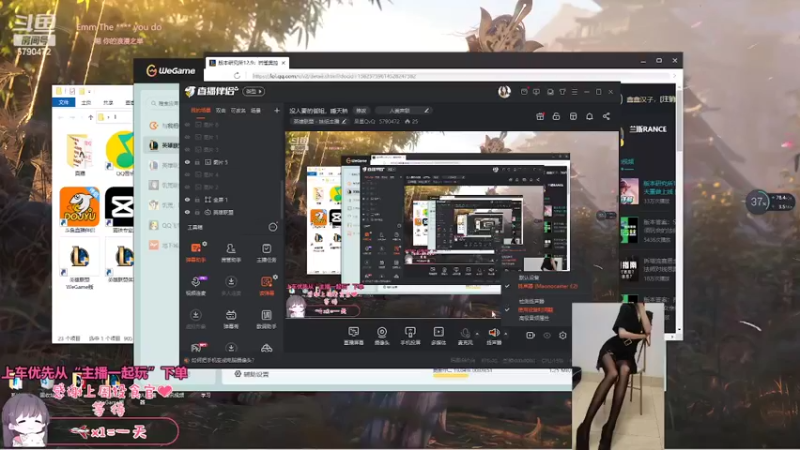800x450 pixels.
Task: Toggle the lock on source 图片 5
Action: (197, 162)
